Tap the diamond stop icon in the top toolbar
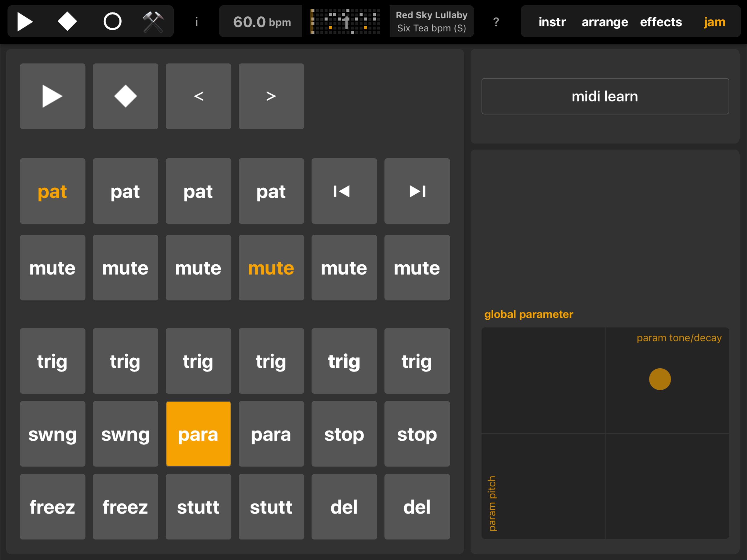This screenshot has height=560, width=747. (68, 21)
